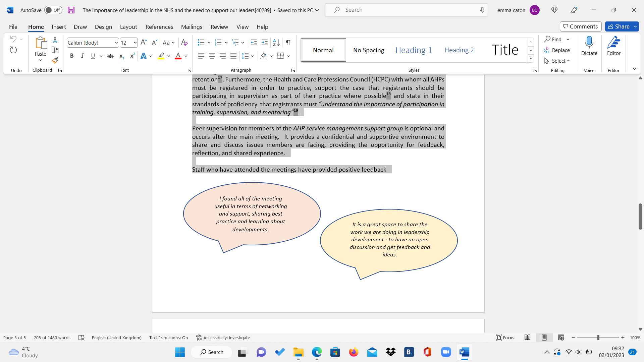
Task: Click the Replace button
Action: pos(557,50)
